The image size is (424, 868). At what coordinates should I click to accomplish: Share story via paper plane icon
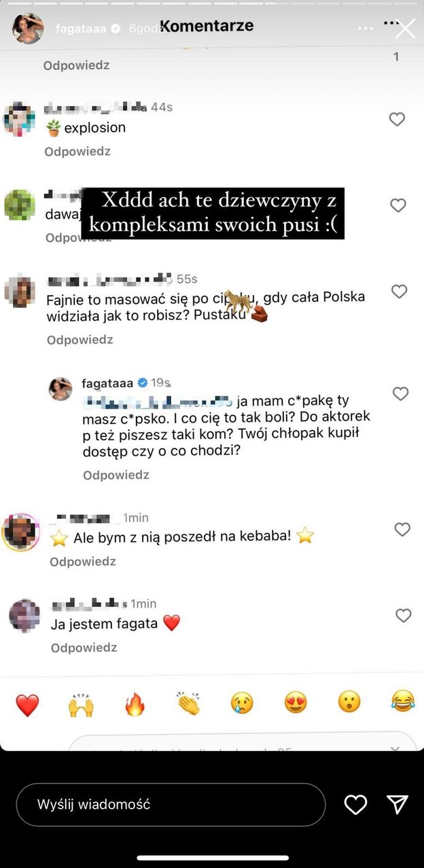[x=397, y=805]
